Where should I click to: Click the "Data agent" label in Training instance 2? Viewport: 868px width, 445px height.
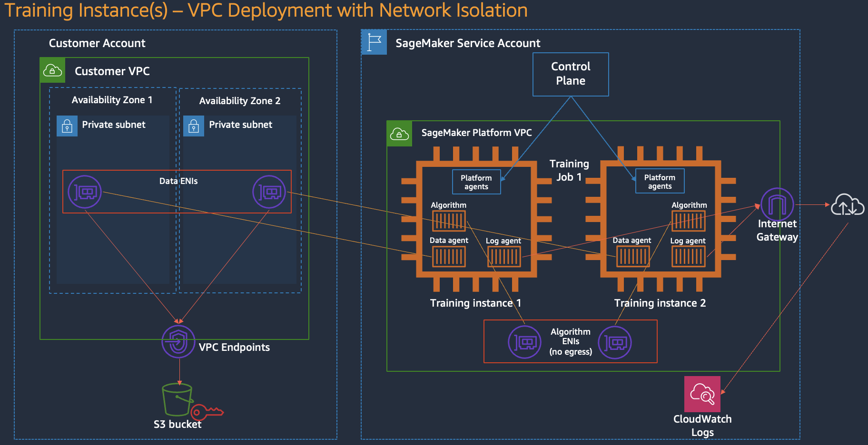click(x=632, y=241)
